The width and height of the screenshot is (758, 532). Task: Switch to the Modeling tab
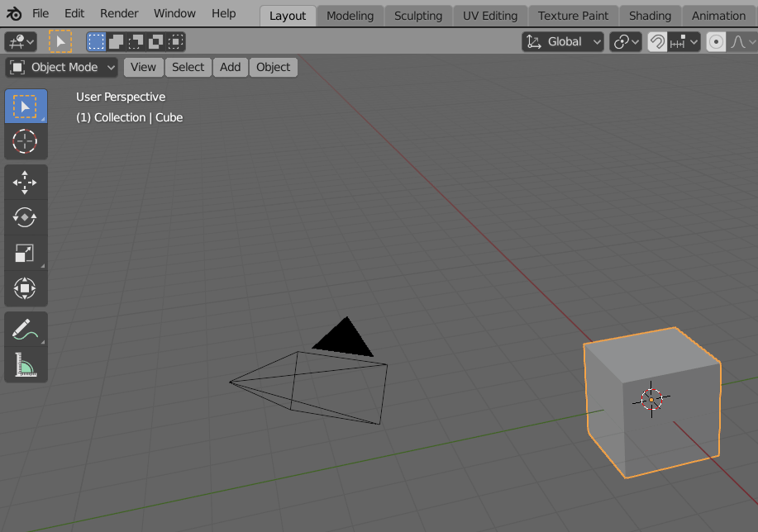coord(350,15)
